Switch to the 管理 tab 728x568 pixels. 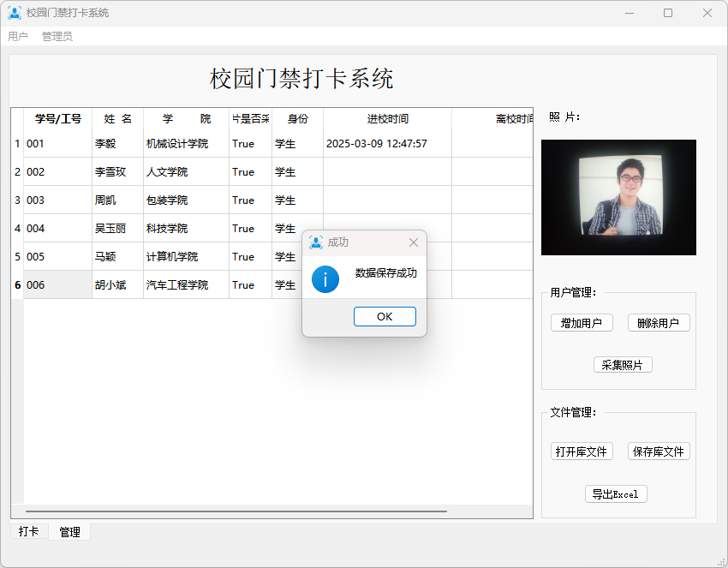pos(69,532)
